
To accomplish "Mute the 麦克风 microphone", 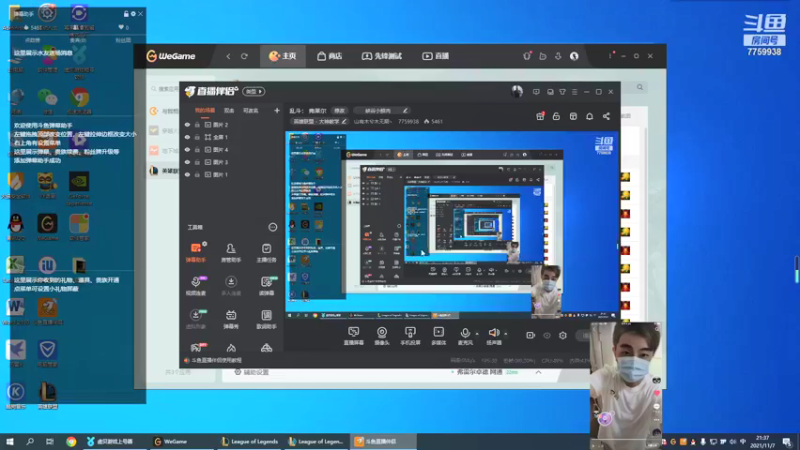I will pos(465,336).
